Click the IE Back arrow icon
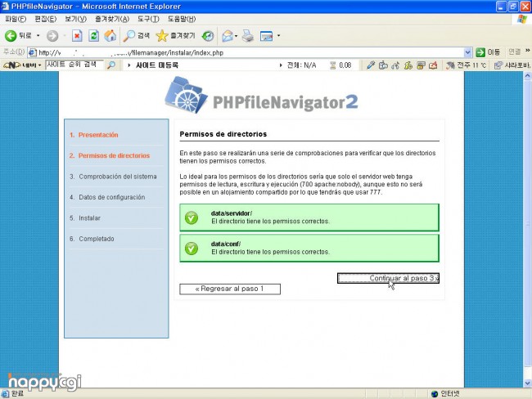 [11, 36]
